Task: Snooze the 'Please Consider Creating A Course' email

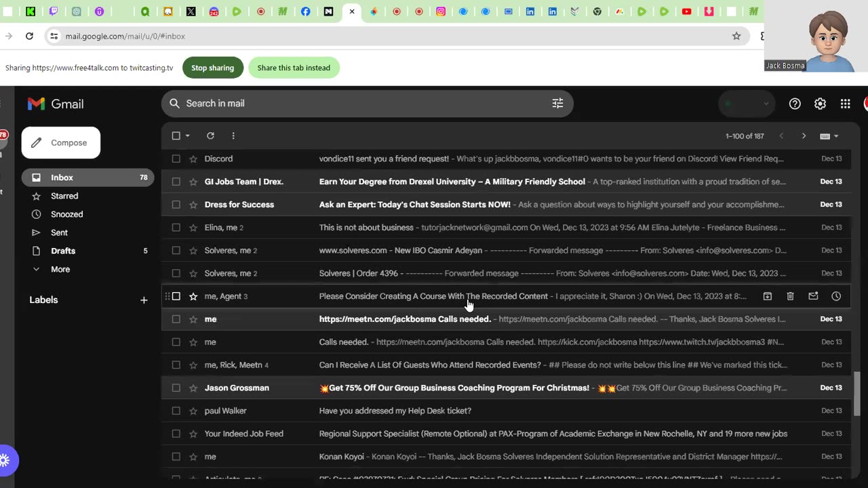Action: click(x=836, y=296)
